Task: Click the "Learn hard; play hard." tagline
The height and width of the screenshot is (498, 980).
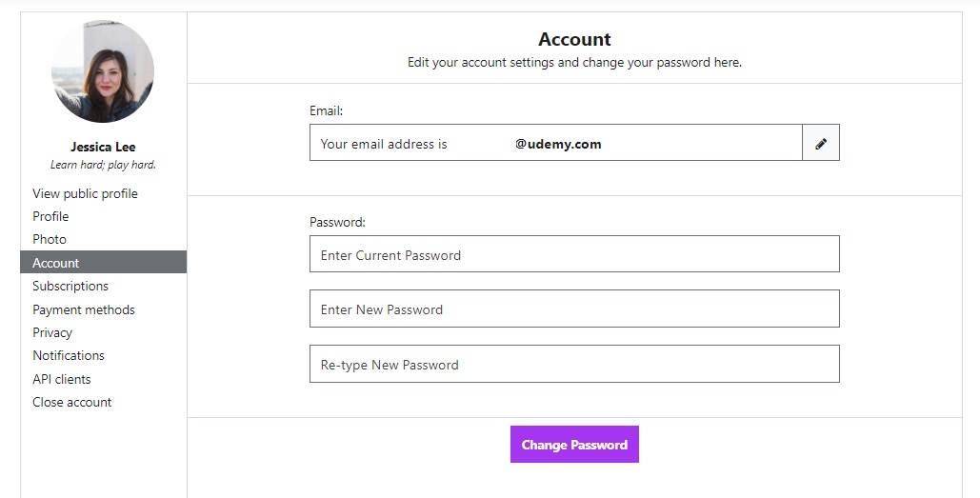Action: coord(103,165)
